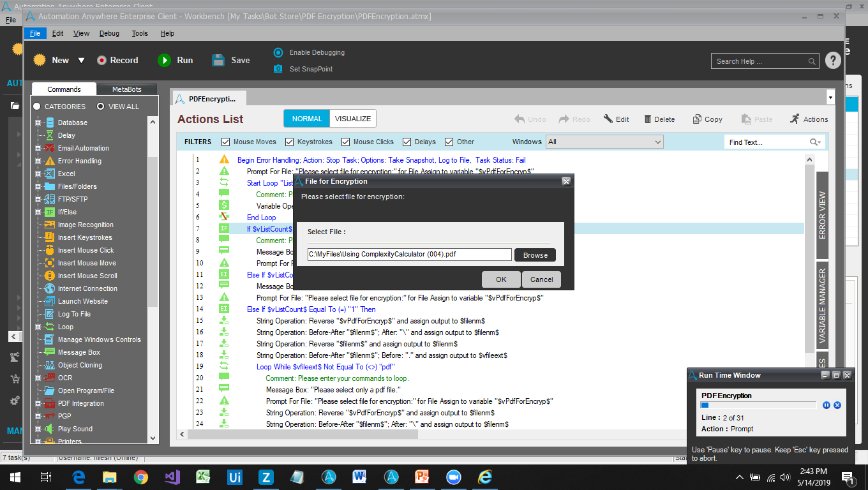The width and height of the screenshot is (868, 490).
Task: Click the Run button in toolbar
Action: (175, 61)
